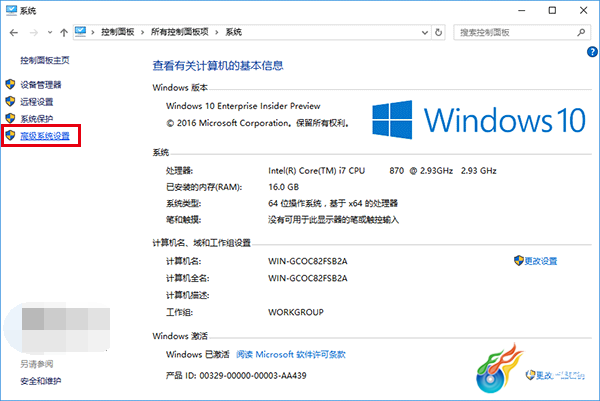Click the shield icon beside 系统保护

(10, 118)
